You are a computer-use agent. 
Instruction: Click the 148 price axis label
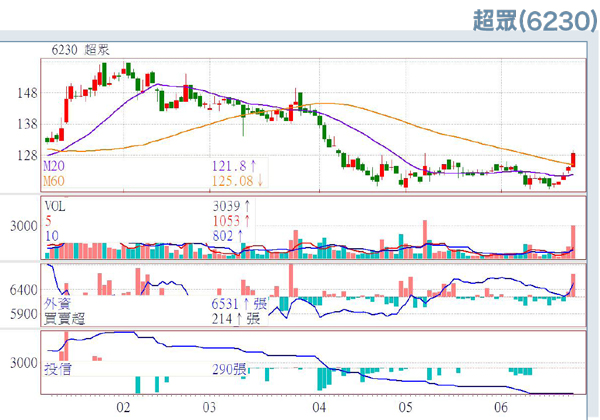[25, 94]
